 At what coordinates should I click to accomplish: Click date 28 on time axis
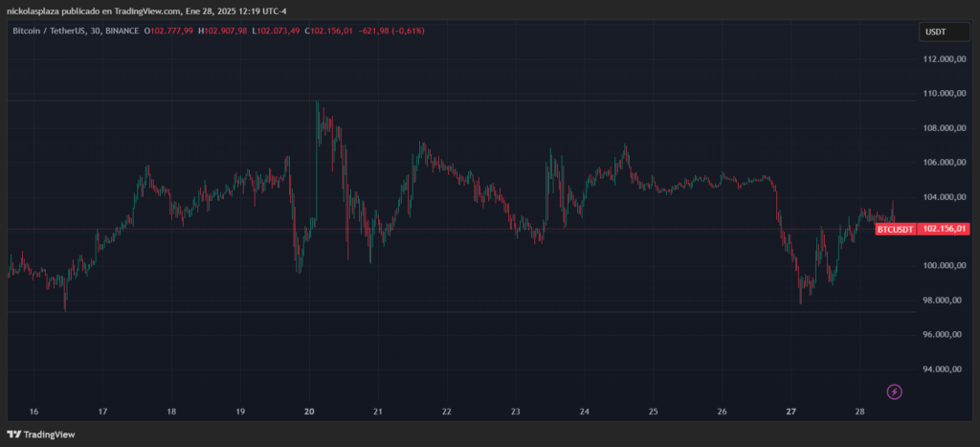859,412
